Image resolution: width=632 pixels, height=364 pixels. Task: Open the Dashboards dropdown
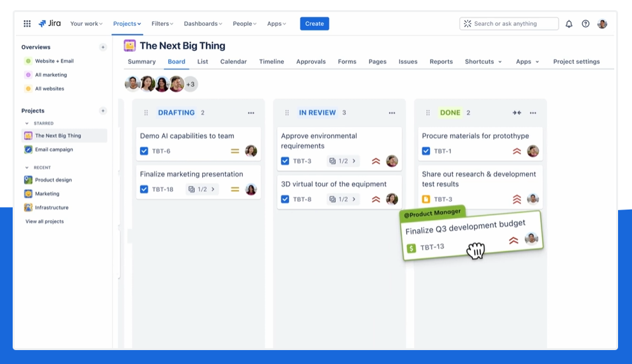203,24
